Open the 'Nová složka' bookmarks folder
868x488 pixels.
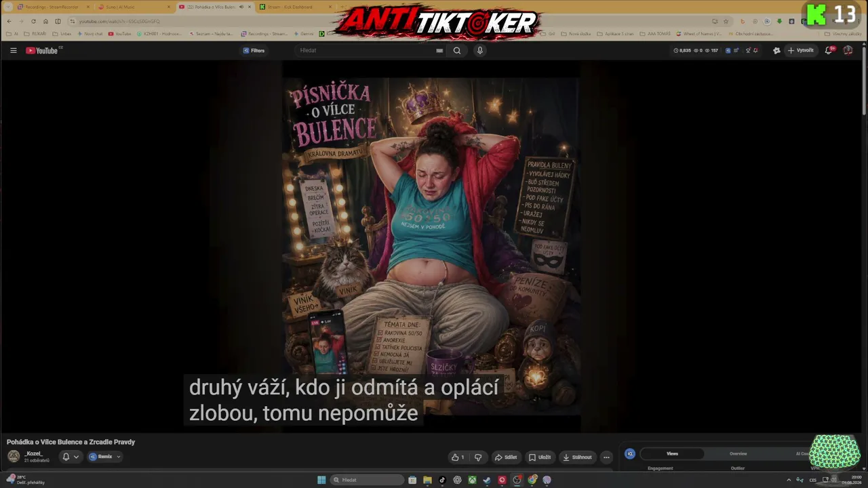[x=576, y=33]
